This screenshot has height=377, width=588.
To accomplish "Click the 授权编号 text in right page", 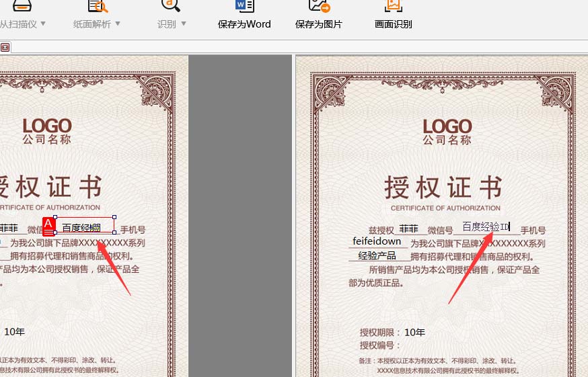I will click(380, 345).
